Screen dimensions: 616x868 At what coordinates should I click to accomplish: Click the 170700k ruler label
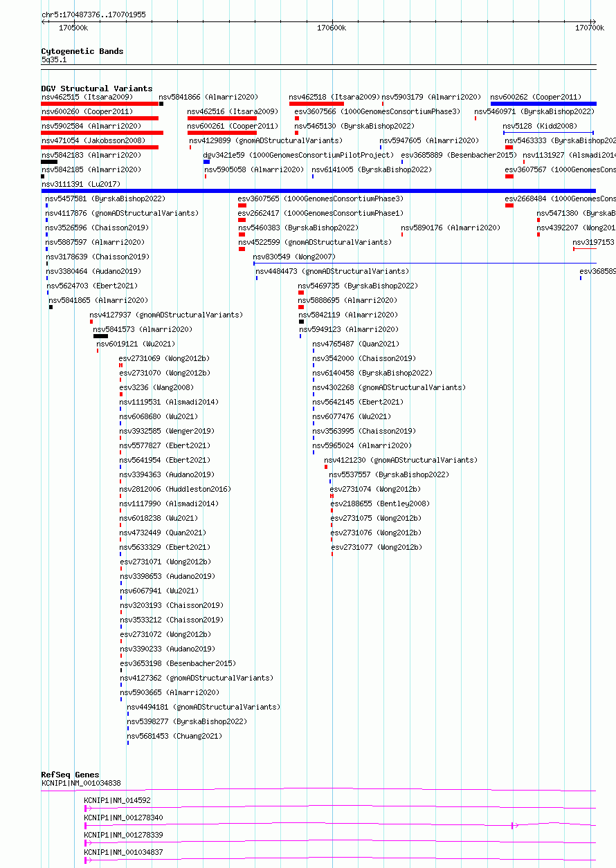590,28
